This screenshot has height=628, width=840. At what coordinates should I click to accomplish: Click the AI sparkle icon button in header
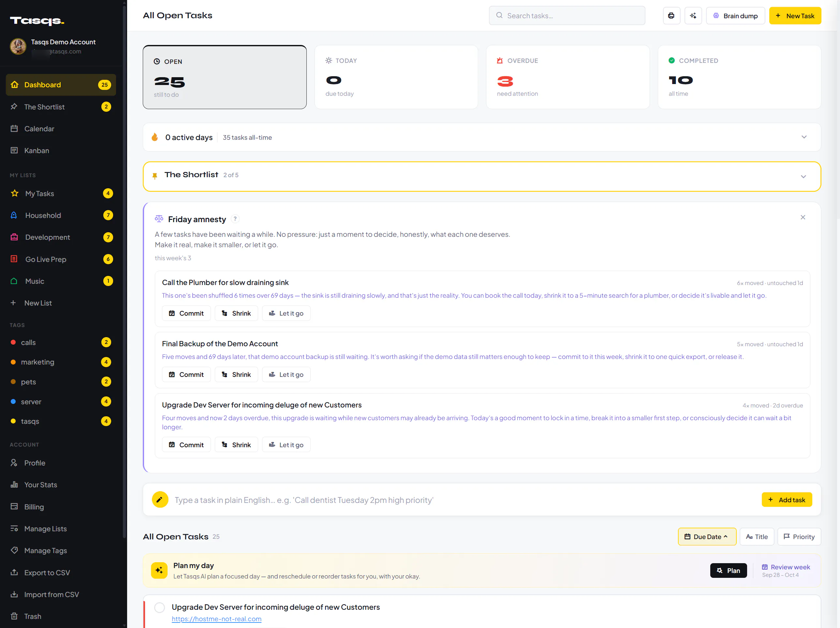tap(693, 16)
